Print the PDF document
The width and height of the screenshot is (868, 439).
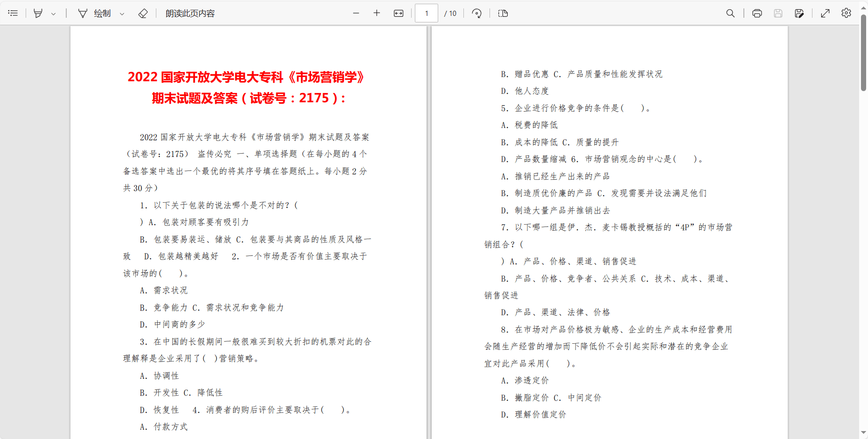point(756,13)
